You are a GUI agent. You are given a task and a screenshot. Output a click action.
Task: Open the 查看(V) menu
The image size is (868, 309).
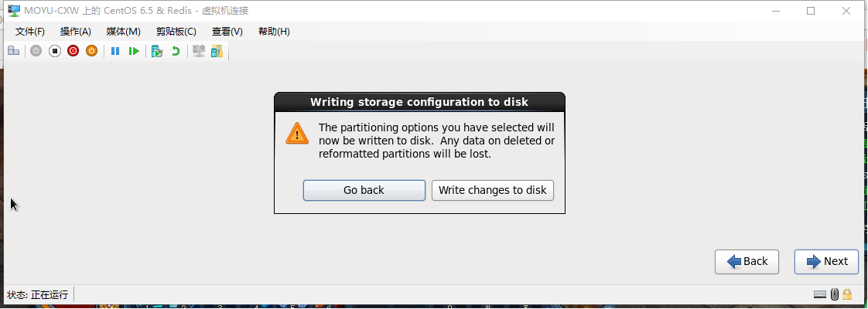[x=227, y=32]
